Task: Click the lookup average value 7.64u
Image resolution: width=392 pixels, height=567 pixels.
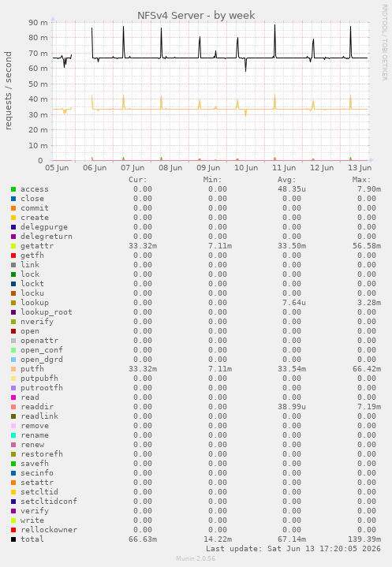Action: click(x=294, y=303)
